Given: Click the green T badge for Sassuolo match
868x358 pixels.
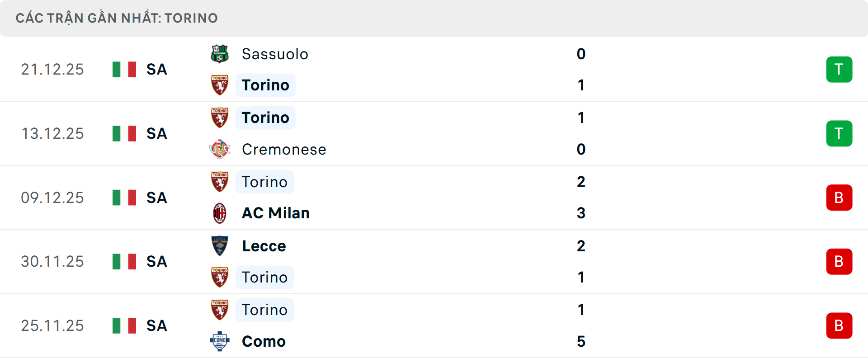Looking at the screenshot, I should click(839, 70).
